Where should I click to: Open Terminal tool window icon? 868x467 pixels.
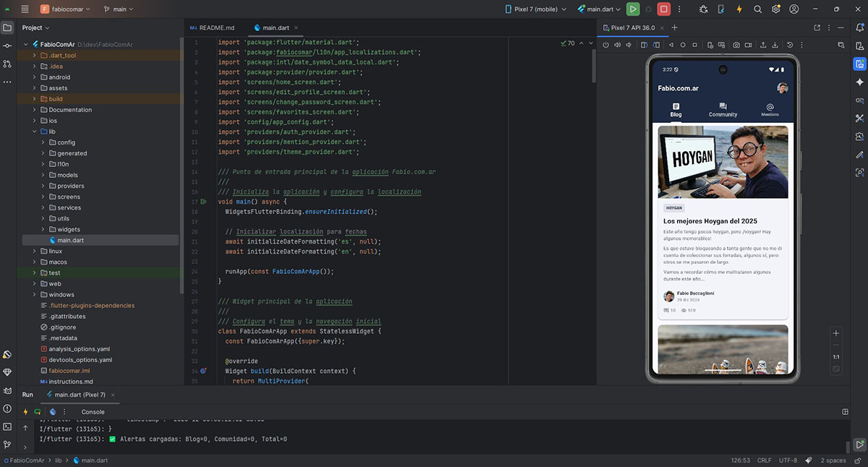point(7,427)
